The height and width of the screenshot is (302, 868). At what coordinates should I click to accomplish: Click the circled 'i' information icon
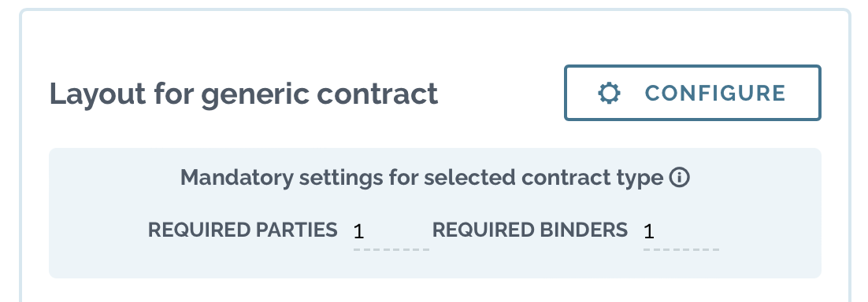click(x=679, y=178)
